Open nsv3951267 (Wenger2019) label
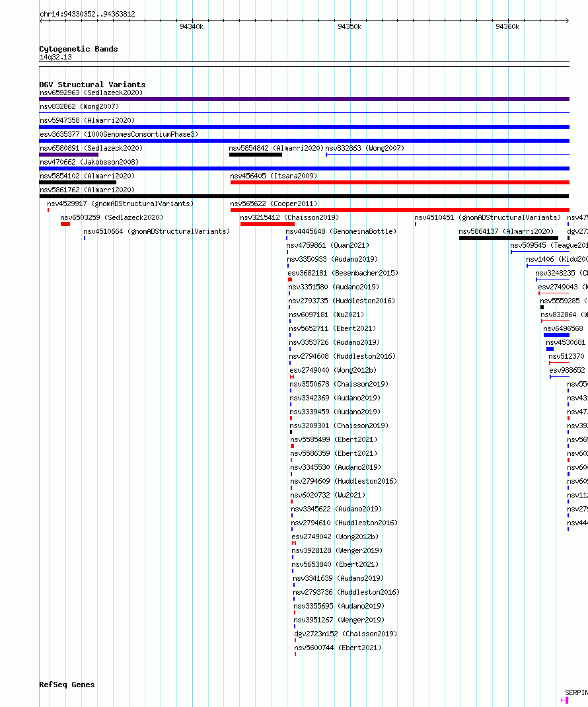Viewport: 588px width, 707px height. [x=339, y=620]
